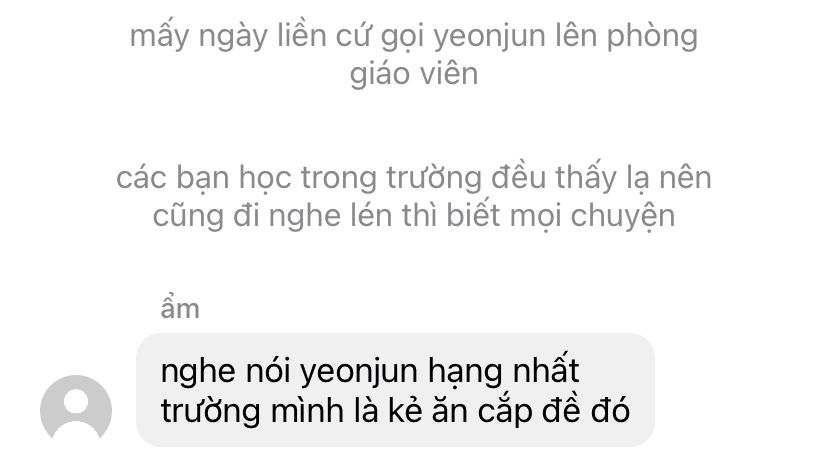Click the words "hạng nhất" in the bubble

pos(503,370)
